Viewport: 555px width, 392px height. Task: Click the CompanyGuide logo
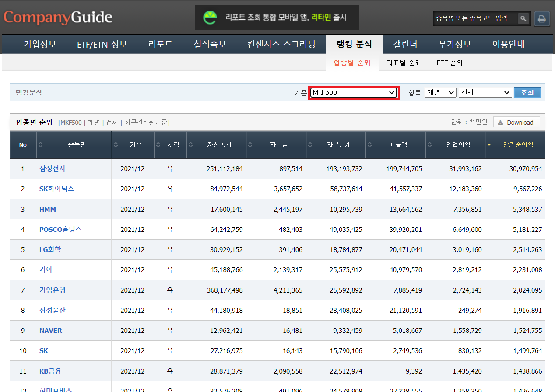click(x=58, y=17)
